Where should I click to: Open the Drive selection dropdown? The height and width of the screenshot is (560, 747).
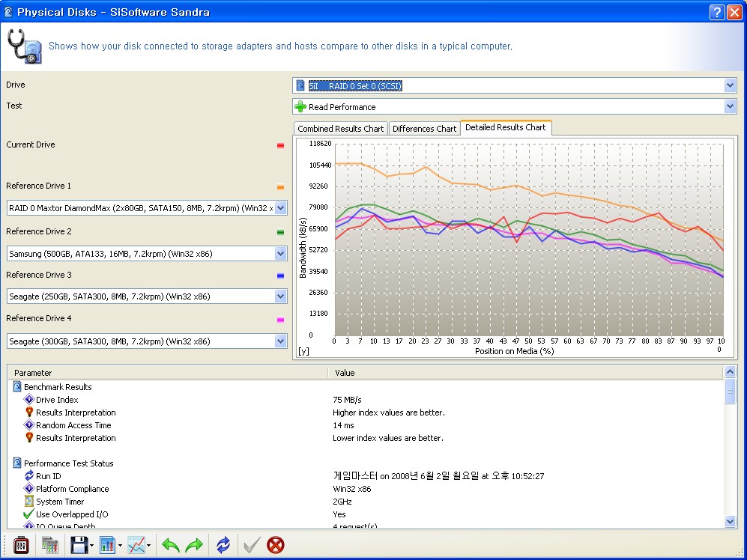click(x=730, y=85)
